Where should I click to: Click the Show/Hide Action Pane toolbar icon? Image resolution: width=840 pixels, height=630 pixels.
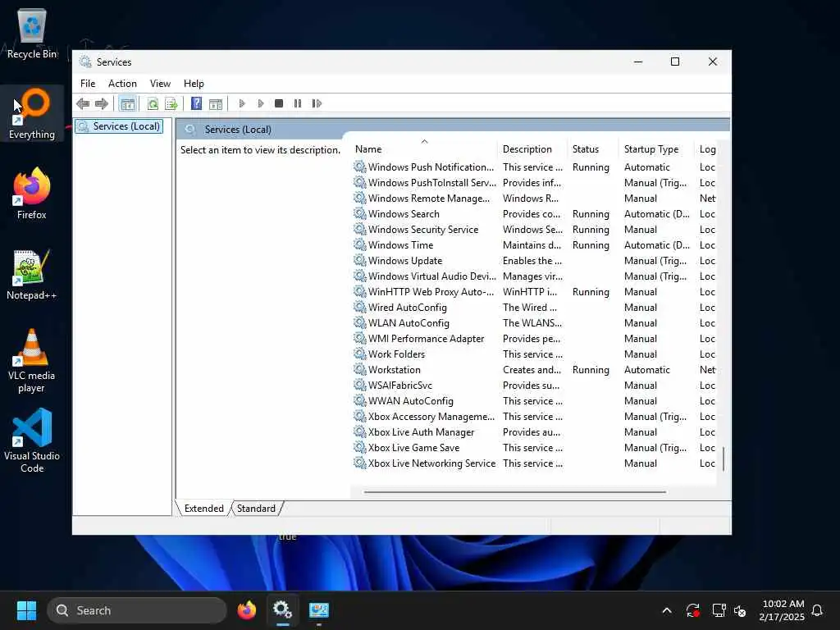tap(216, 103)
